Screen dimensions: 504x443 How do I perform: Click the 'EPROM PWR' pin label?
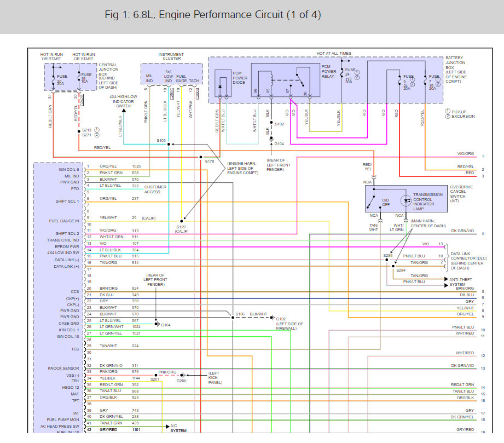tap(67, 247)
